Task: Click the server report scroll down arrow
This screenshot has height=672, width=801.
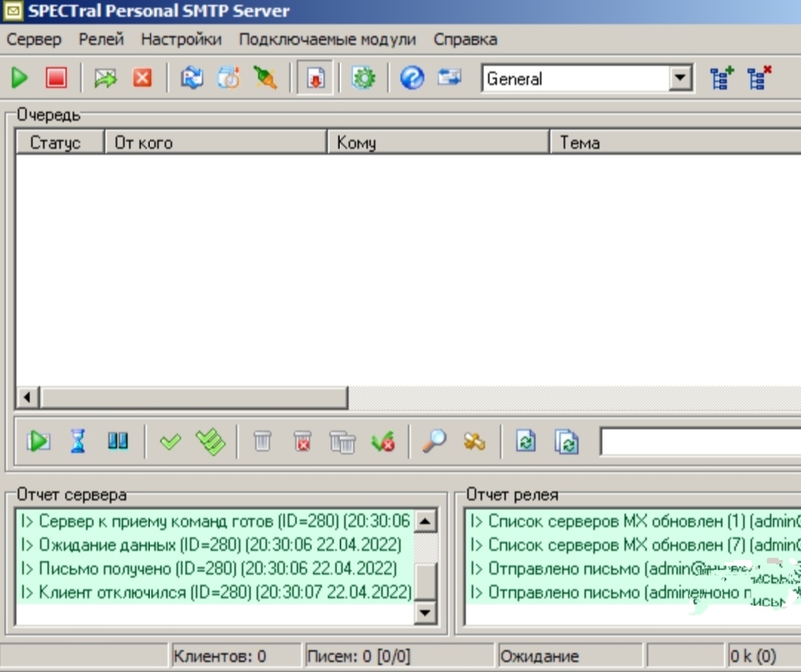Action: tap(425, 612)
